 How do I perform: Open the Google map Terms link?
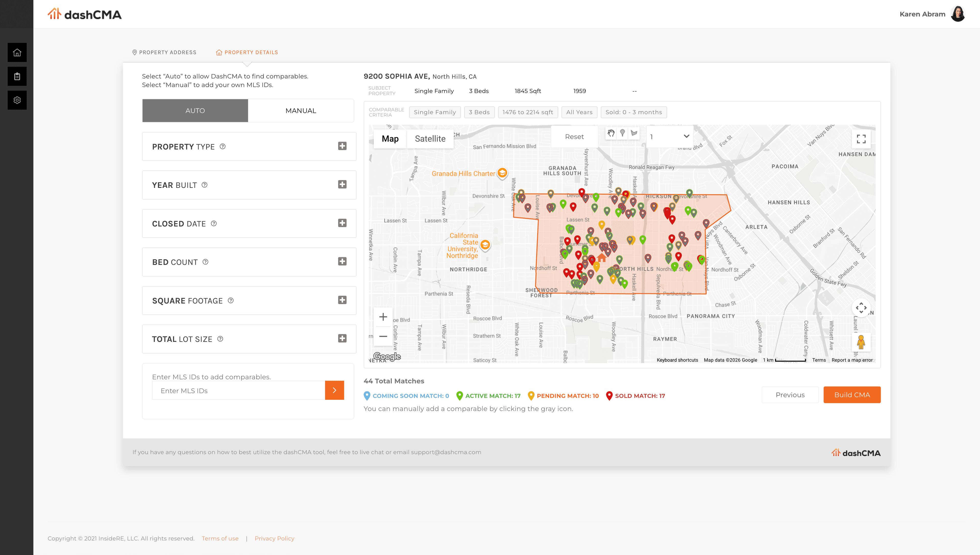[x=819, y=360]
